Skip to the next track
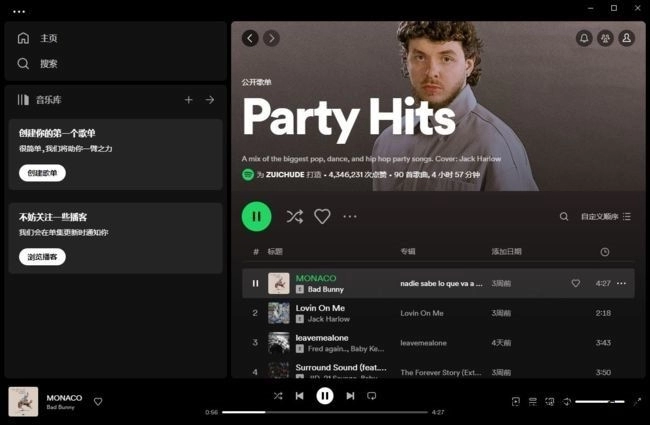 coord(350,396)
